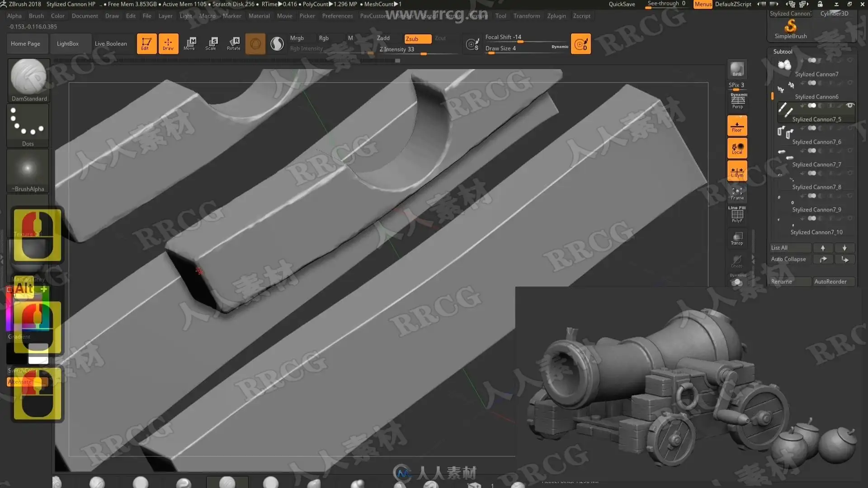This screenshot has height=488, width=868.
Task: Toggle the Floor grid button
Action: click(737, 126)
